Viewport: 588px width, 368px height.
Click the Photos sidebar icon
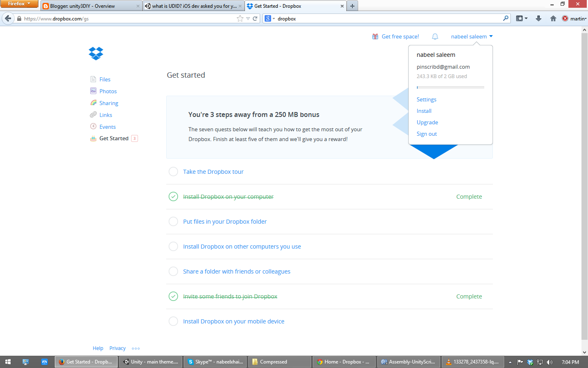[x=94, y=91]
